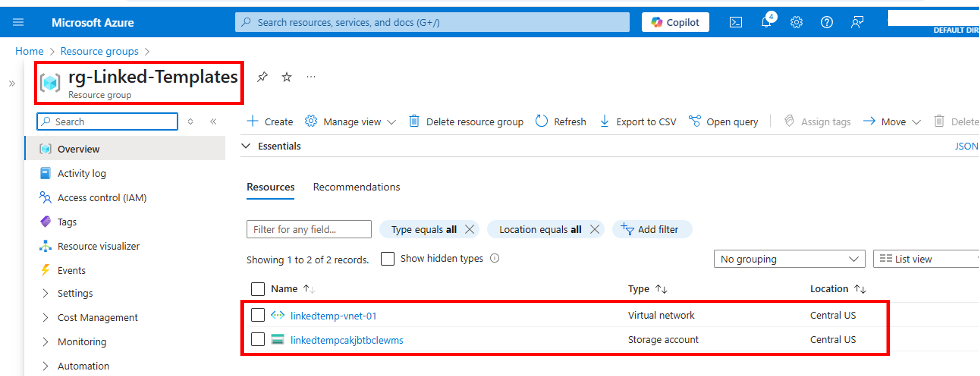This screenshot has height=376, width=980.
Task: Open the linkedtemp-vnet-01 virtual network
Action: click(334, 315)
